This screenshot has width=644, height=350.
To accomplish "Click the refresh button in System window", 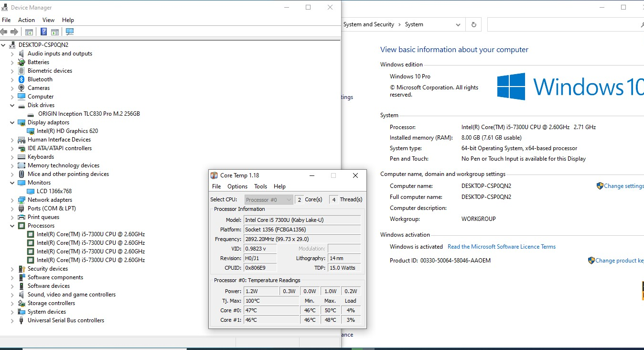I will click(474, 24).
